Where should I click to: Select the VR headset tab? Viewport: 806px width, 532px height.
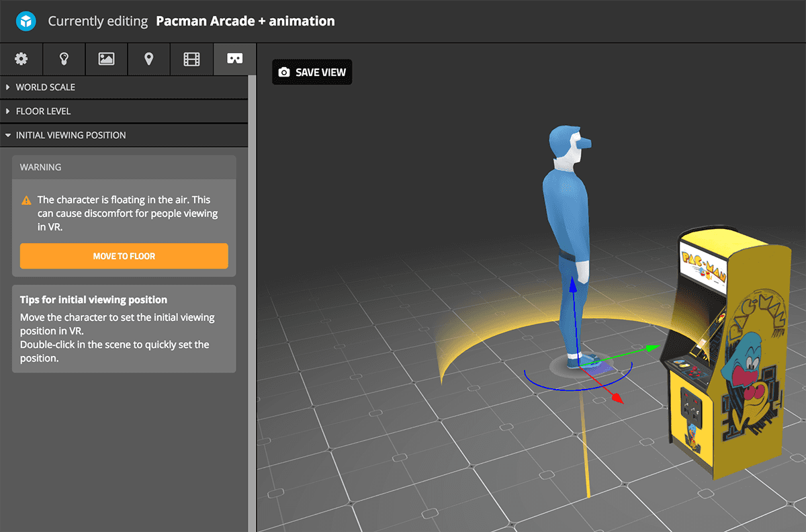[235, 59]
